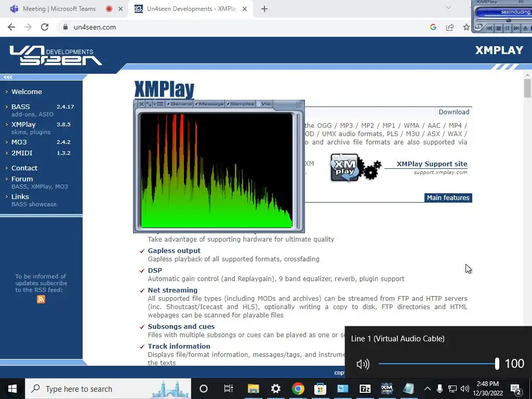Image resolution: width=532 pixels, height=399 pixels.
Task: Click the eject/open file button in XMPlay mini player
Action: (x=526, y=28)
